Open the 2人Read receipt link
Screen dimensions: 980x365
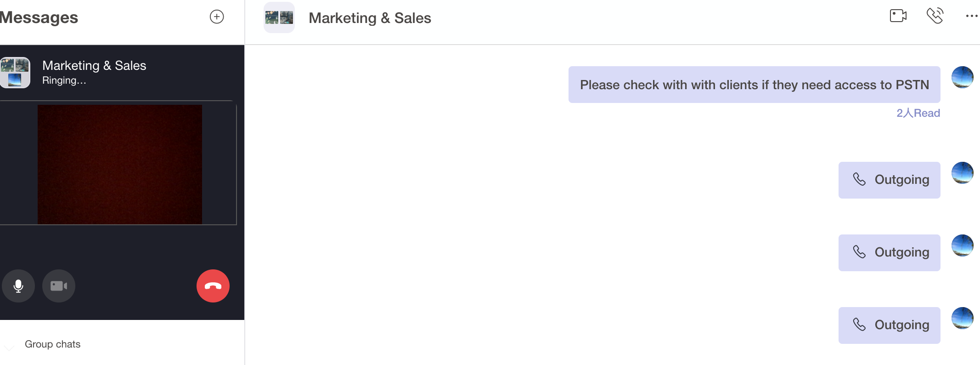click(918, 113)
